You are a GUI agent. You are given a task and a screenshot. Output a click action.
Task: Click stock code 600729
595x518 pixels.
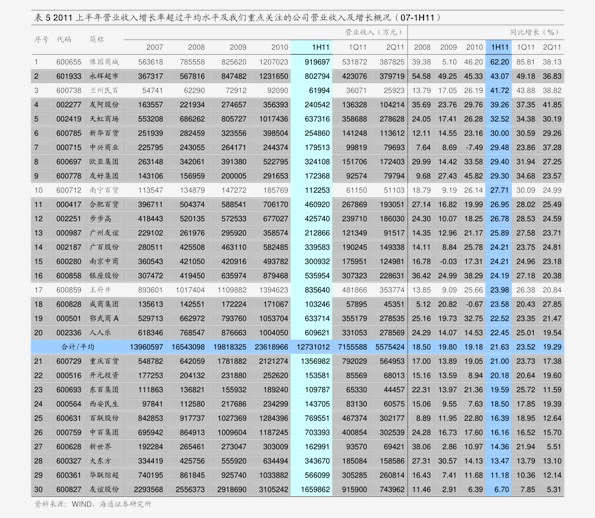coord(69,361)
